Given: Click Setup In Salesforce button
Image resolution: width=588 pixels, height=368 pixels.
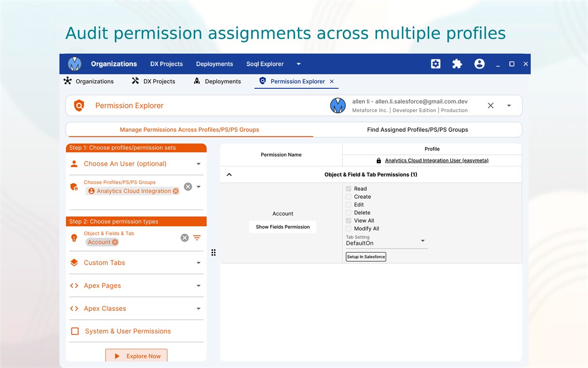Looking at the screenshot, I should 366,257.
